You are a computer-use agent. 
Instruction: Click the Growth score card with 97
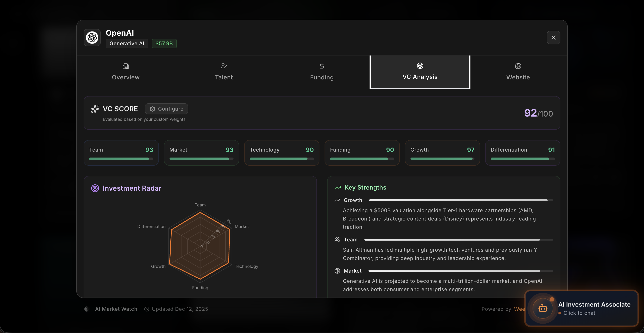pyautogui.click(x=442, y=153)
